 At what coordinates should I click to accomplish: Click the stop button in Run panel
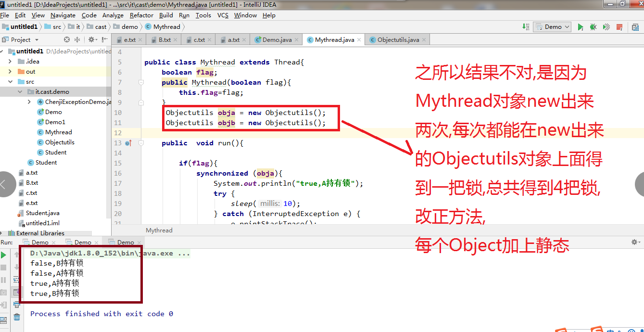(4, 268)
